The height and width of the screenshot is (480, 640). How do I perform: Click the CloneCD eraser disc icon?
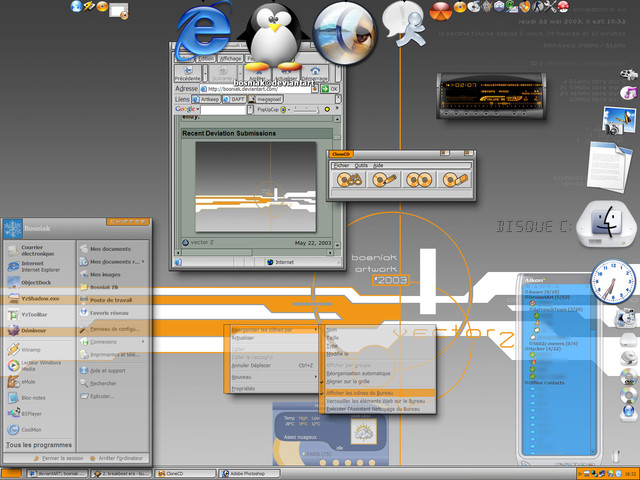[x=454, y=180]
